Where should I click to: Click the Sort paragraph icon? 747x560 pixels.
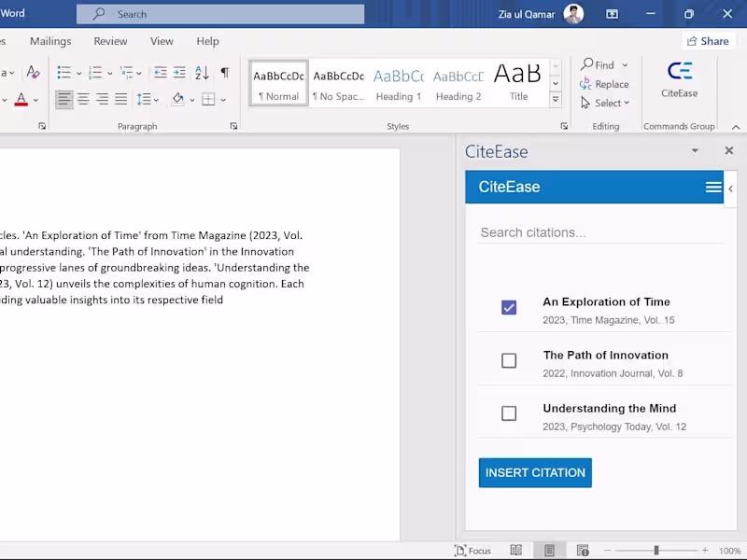[202, 73]
